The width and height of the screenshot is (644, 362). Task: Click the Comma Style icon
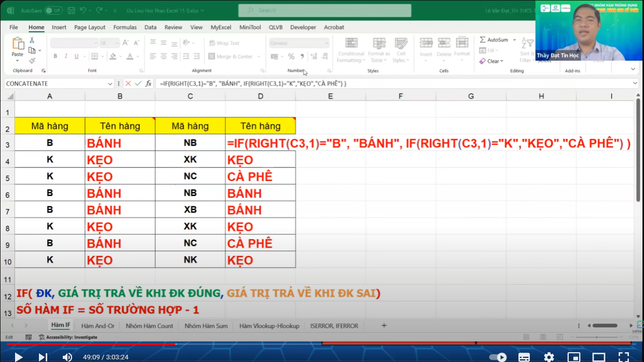click(x=302, y=57)
